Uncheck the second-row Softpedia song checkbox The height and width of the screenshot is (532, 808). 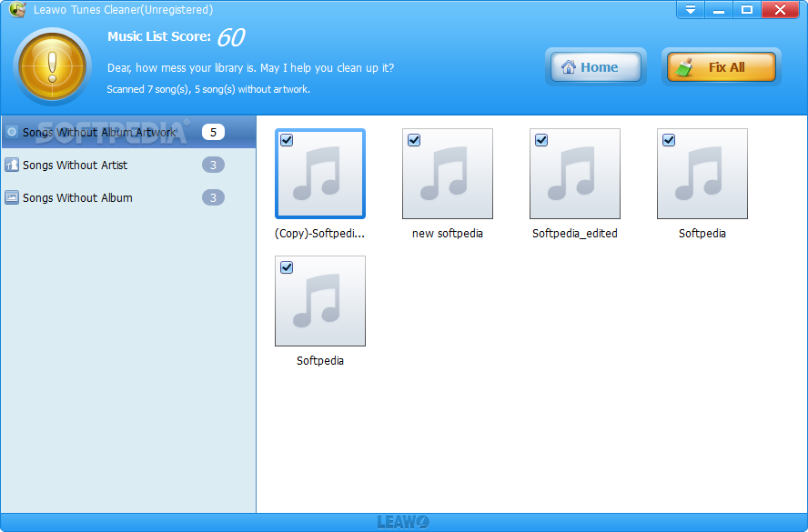tap(287, 267)
